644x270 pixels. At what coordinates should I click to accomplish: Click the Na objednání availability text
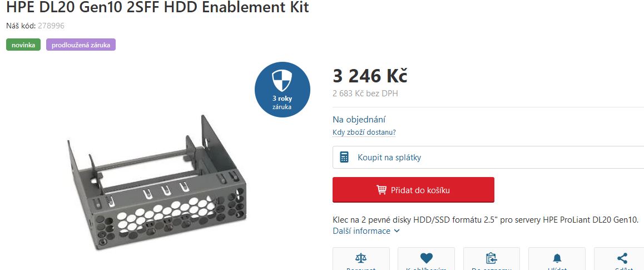[359, 120]
